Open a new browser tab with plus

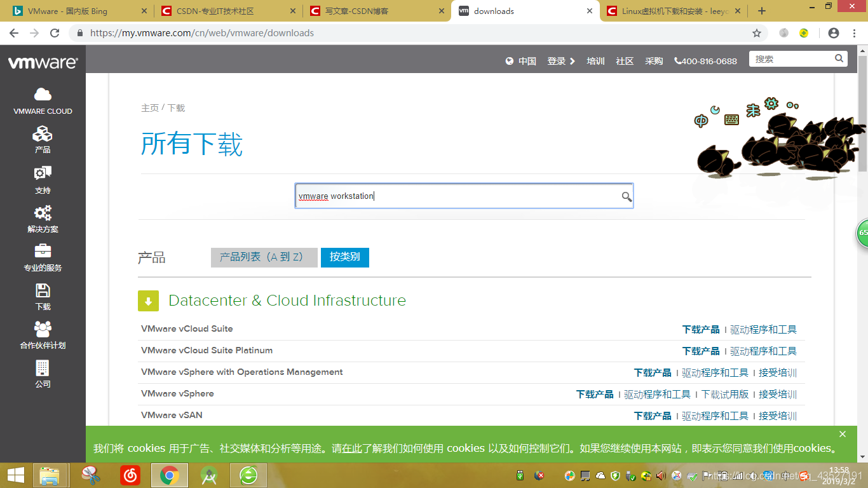coord(762,11)
